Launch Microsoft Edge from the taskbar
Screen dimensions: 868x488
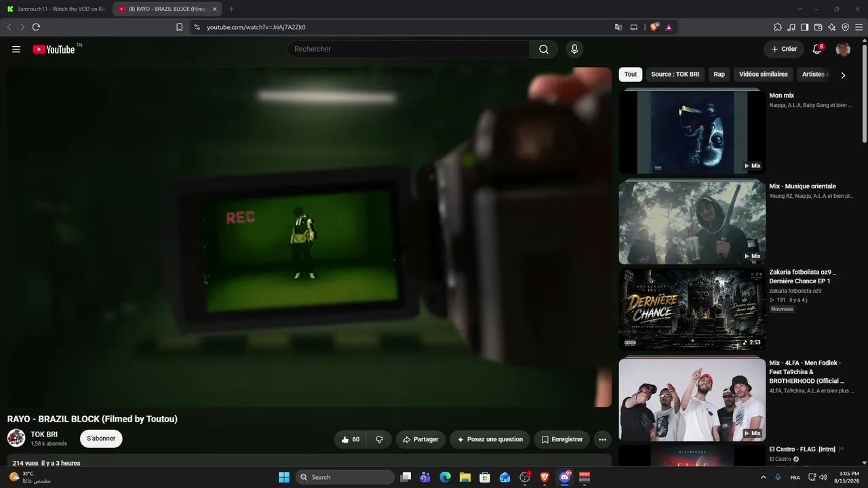pyautogui.click(x=445, y=477)
